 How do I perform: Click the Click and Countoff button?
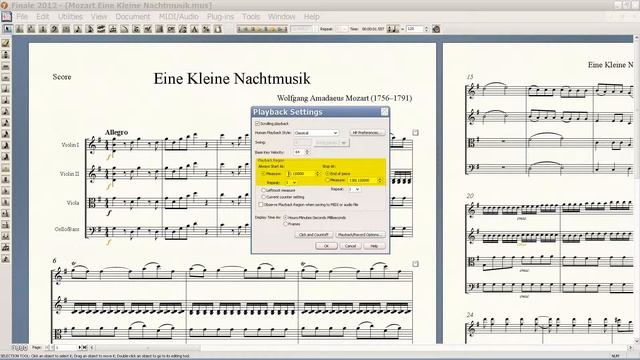[313, 235]
